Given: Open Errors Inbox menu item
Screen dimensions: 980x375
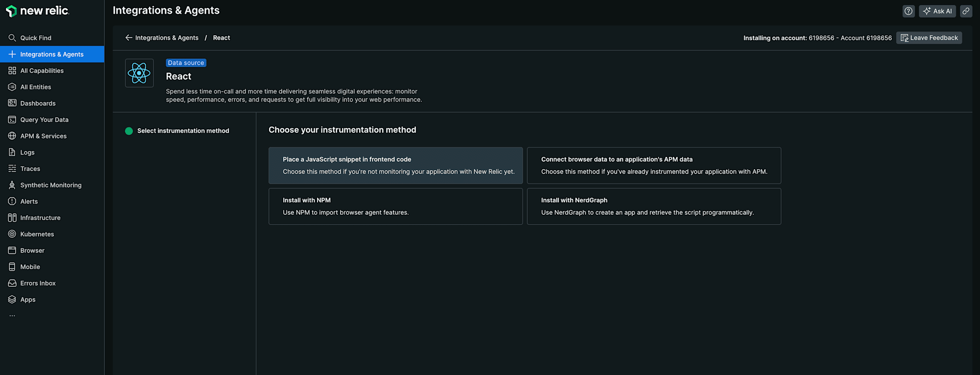Looking at the screenshot, I should point(52,283).
